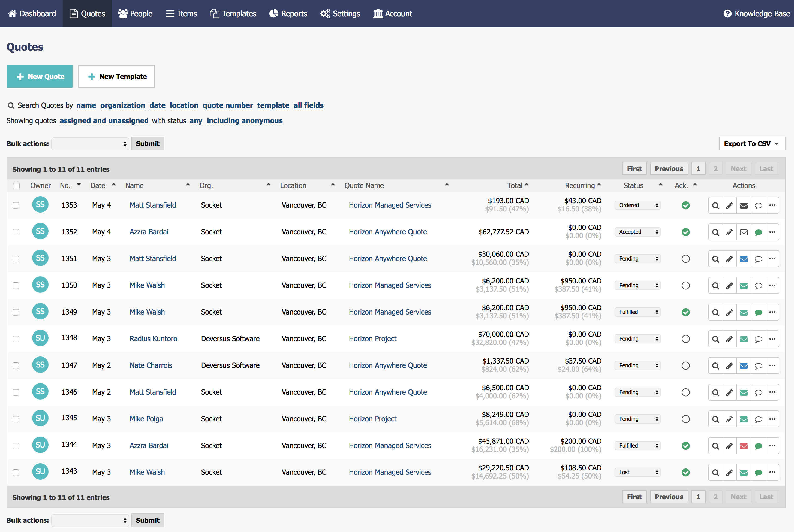Open top Bulk actions dropdown
This screenshot has height=532, width=794.
click(x=90, y=144)
